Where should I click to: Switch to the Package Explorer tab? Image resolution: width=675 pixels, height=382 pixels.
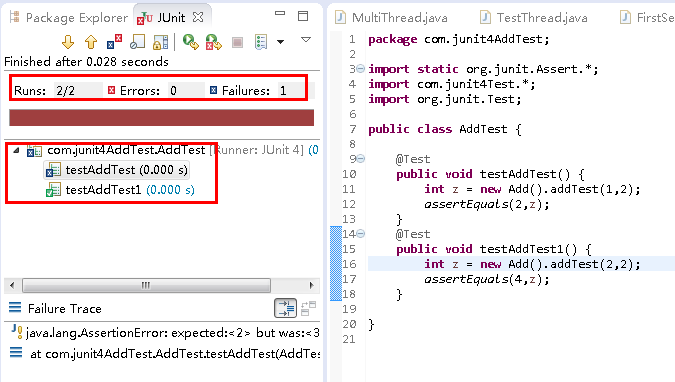coord(69,18)
